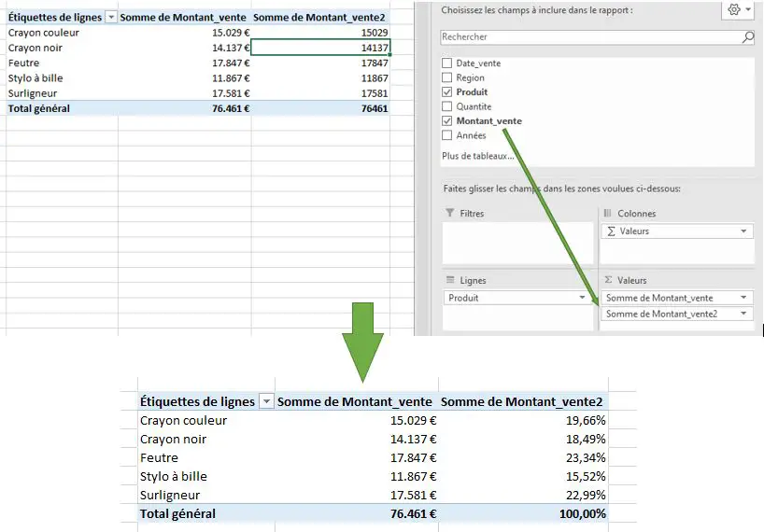Image resolution: width=764 pixels, height=532 pixels.
Task: Select upper table Total général label
Action: point(62,108)
